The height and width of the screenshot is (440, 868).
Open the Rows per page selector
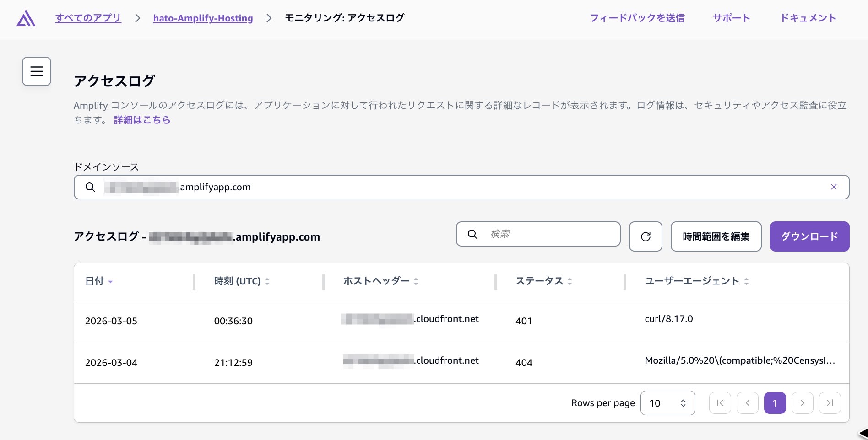(667, 403)
